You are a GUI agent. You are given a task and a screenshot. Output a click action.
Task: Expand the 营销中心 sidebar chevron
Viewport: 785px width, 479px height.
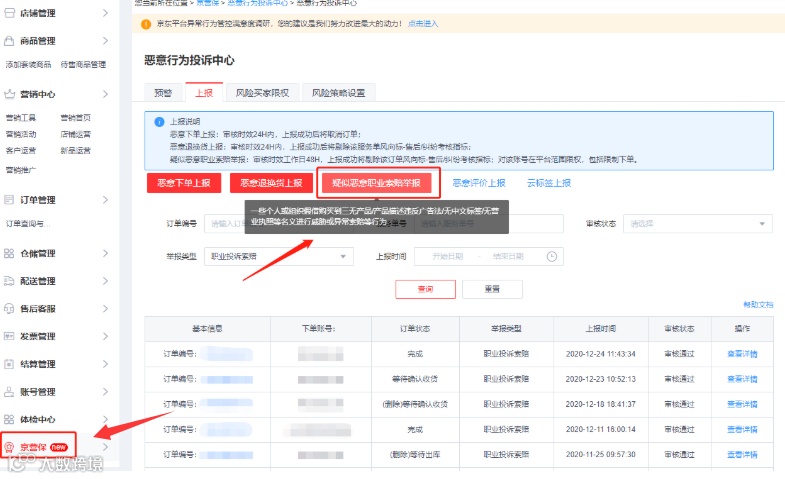point(105,94)
